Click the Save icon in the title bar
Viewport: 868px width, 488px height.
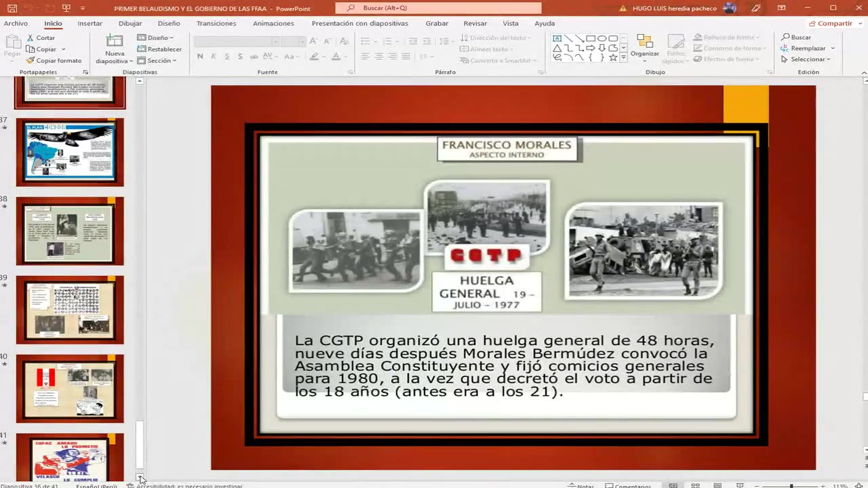click(x=12, y=8)
